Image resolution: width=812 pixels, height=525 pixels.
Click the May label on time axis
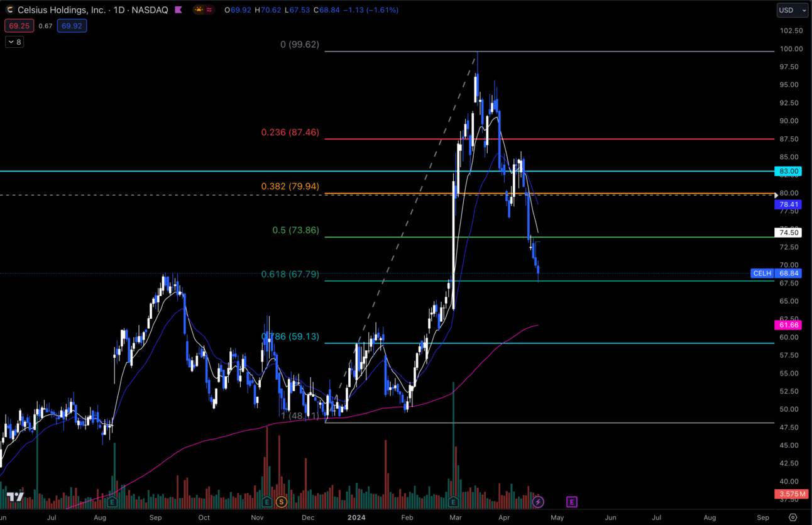point(557,517)
